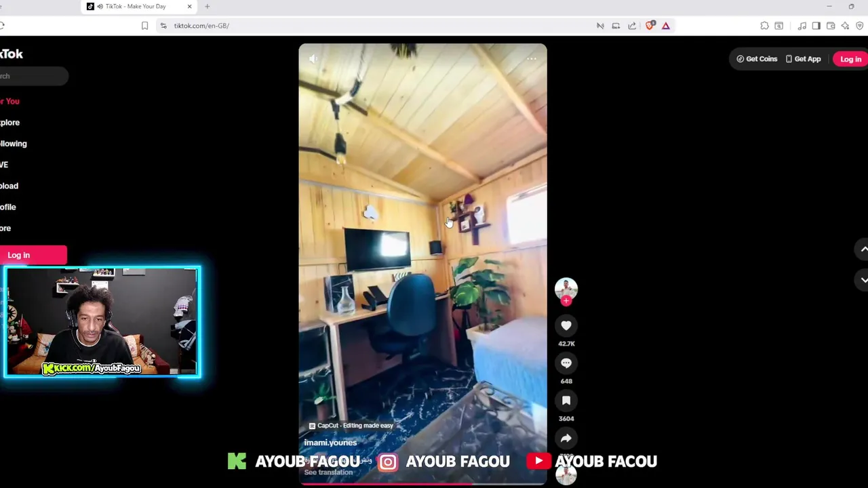Click the TikTok logo to go home
The width and height of the screenshot is (868, 488).
(11, 54)
